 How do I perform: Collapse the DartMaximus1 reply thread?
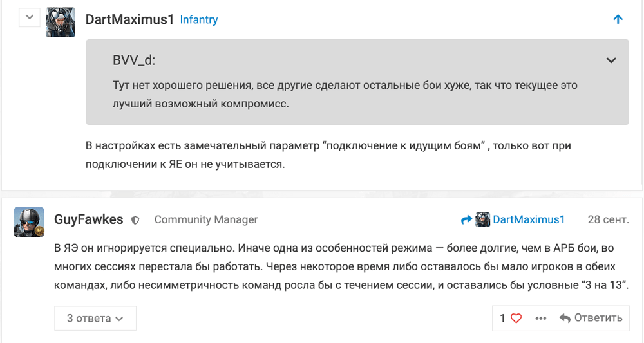30,17
